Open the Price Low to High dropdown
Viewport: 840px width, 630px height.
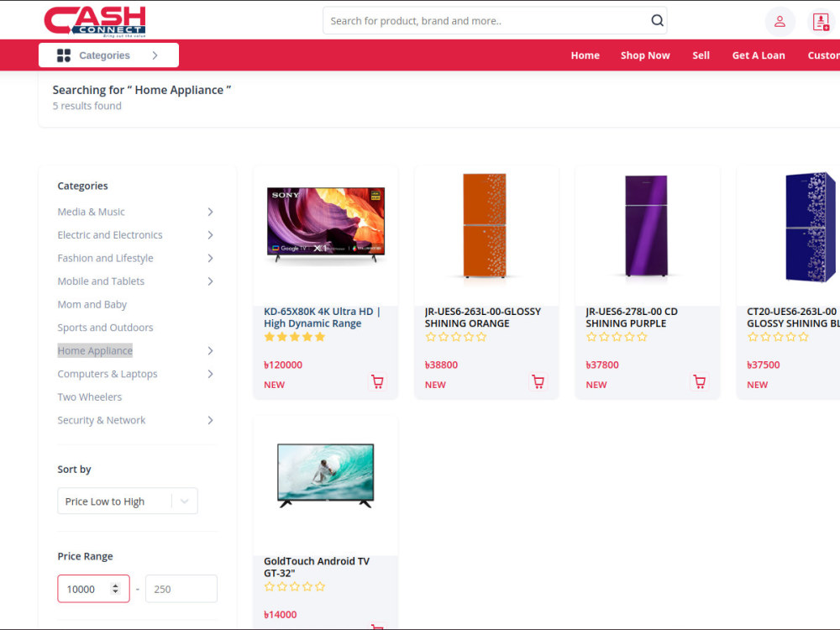tap(128, 501)
